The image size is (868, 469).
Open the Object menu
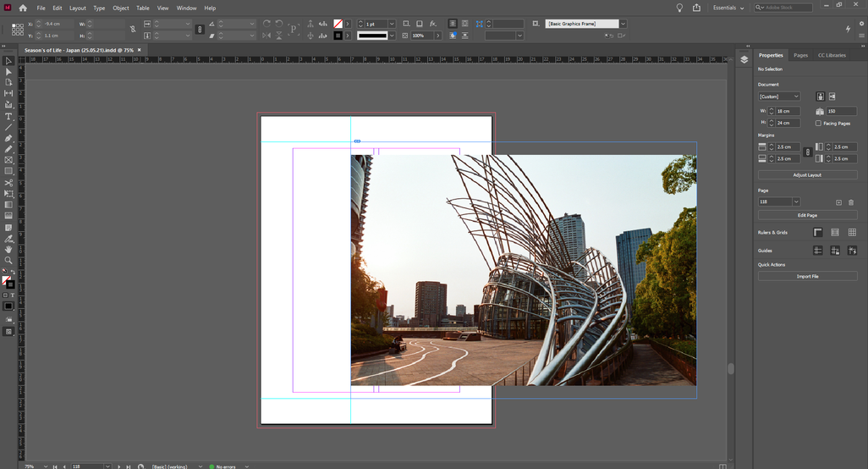coord(121,8)
